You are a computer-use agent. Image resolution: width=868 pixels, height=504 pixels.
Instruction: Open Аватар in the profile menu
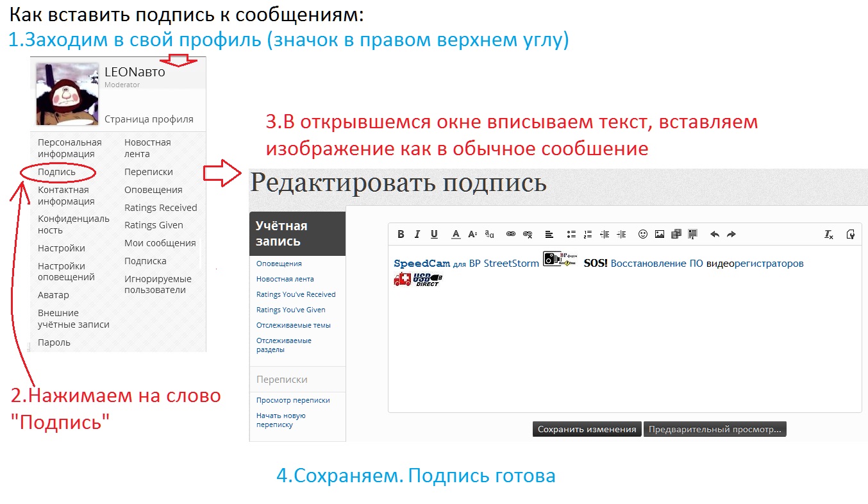(53, 295)
